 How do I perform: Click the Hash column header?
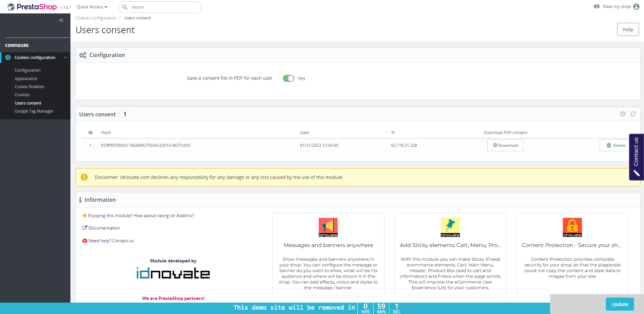pyautogui.click(x=106, y=133)
